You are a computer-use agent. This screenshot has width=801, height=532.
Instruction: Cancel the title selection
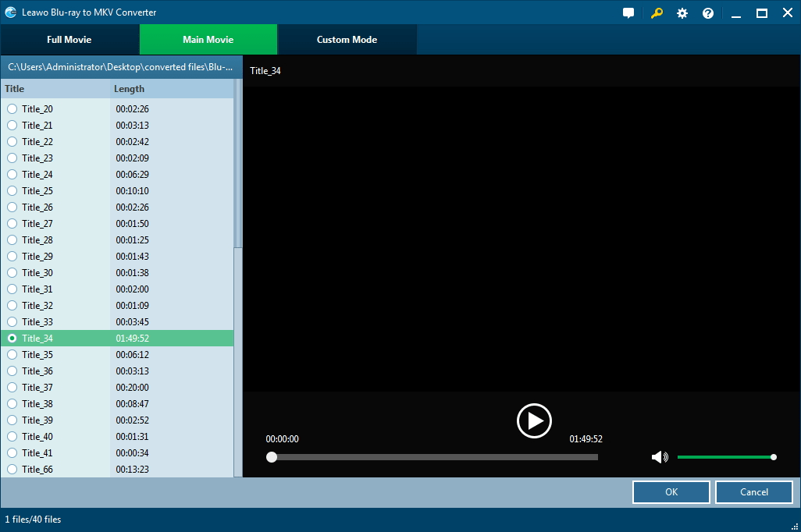pos(753,492)
